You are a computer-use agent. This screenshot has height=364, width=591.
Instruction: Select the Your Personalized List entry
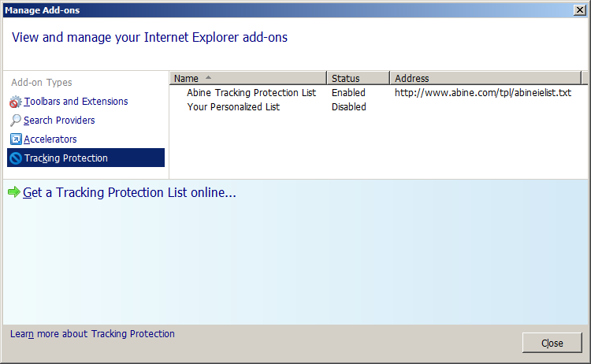233,107
